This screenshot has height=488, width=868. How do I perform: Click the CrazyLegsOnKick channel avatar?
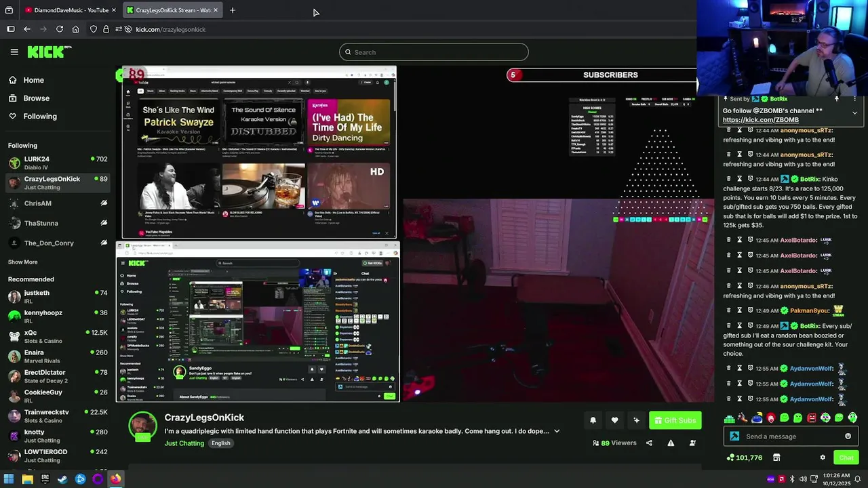pos(142,426)
